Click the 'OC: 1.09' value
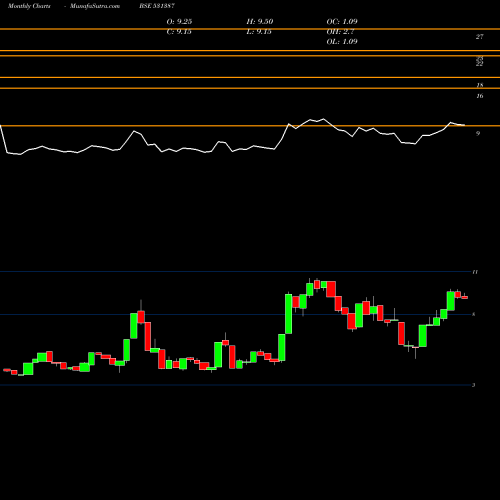This screenshot has height=500, width=500. coord(342,22)
